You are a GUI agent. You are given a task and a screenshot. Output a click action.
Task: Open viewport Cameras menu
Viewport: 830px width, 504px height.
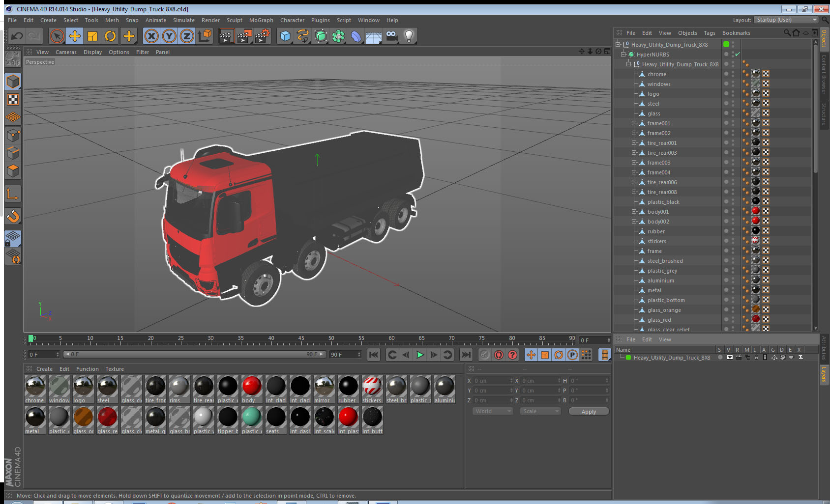click(x=66, y=52)
